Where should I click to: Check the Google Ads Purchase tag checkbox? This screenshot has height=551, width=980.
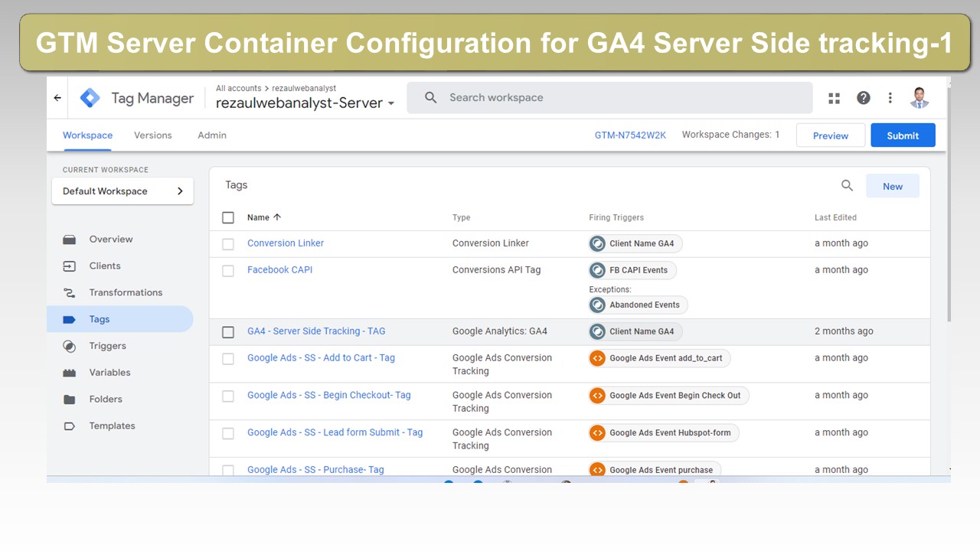[228, 471]
